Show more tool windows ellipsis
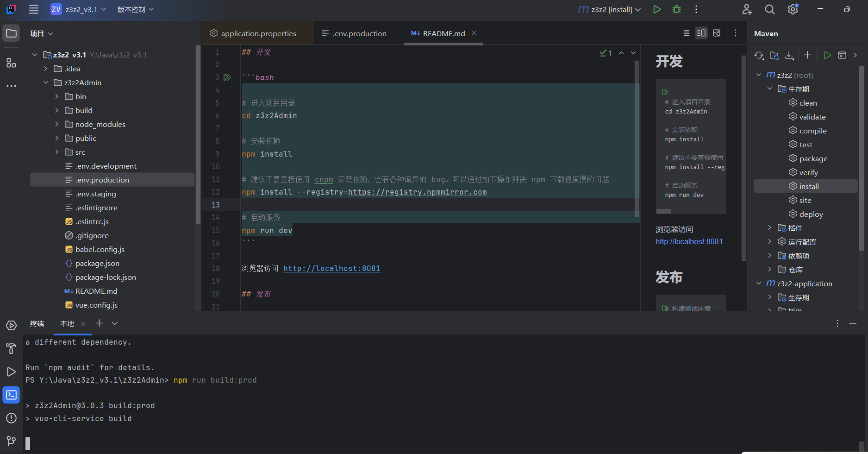Screen dimensions: 868x454 point(11,86)
